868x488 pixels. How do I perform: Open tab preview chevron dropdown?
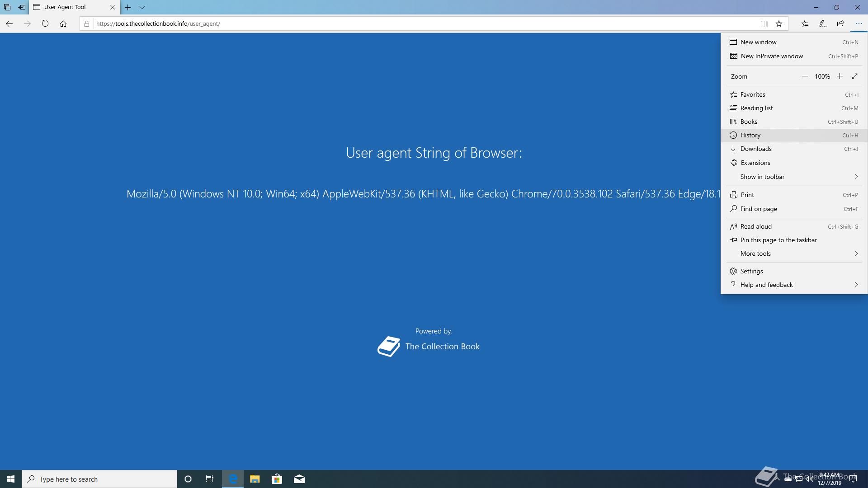[x=142, y=7]
